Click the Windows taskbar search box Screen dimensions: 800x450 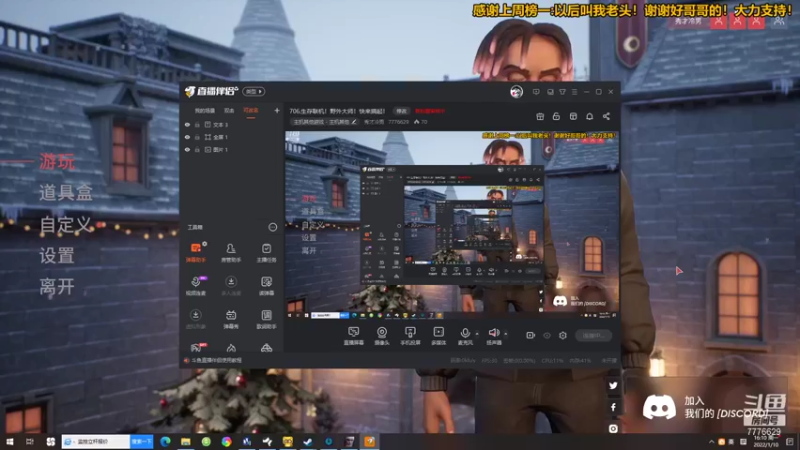(x=96, y=441)
